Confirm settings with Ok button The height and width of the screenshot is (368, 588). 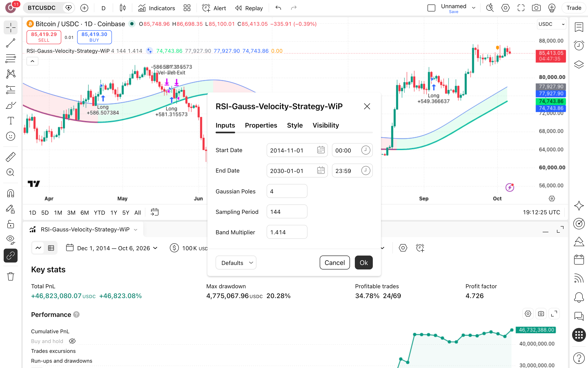pos(363,263)
